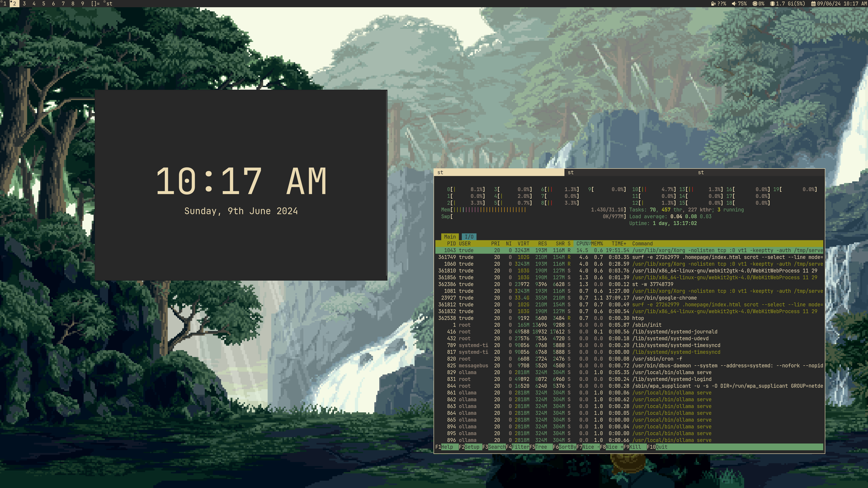This screenshot has height=488, width=868.
Task: Click the window indicator square on tag 1
Action: [x=2, y=2]
